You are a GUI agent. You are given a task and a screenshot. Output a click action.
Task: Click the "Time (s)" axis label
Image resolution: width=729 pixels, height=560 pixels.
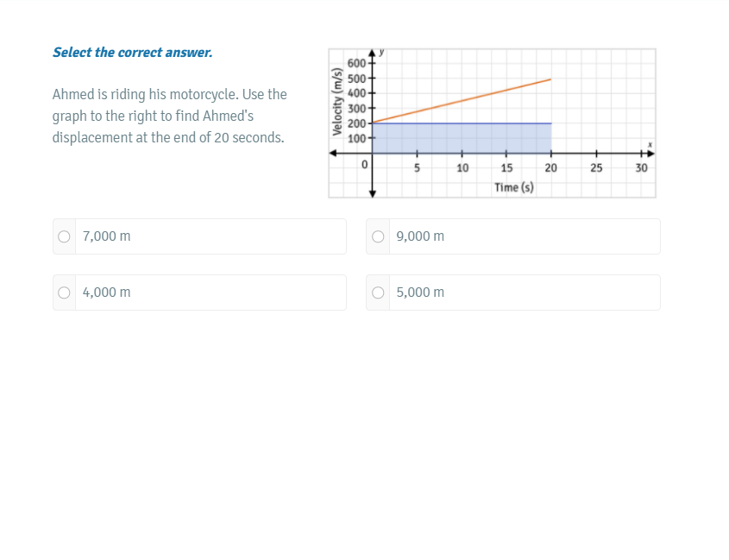click(514, 187)
